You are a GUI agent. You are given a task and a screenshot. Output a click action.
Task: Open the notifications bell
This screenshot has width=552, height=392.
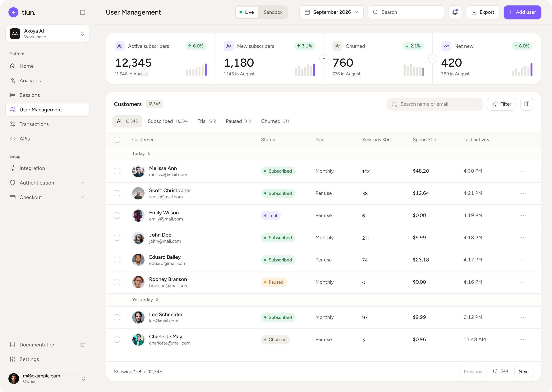pos(455,12)
